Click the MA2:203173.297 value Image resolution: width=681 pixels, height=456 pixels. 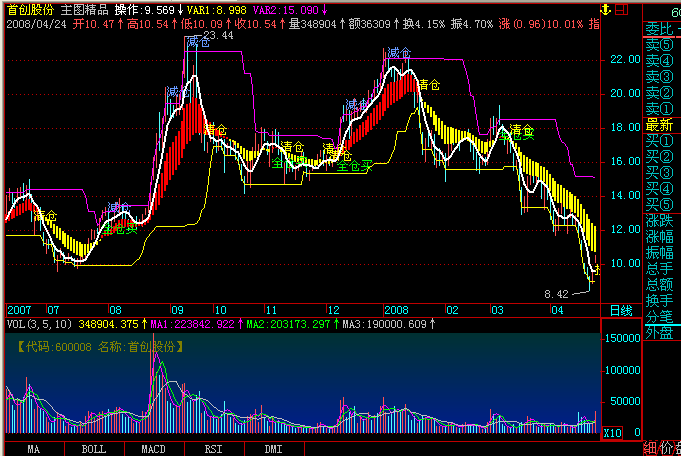click(288, 324)
